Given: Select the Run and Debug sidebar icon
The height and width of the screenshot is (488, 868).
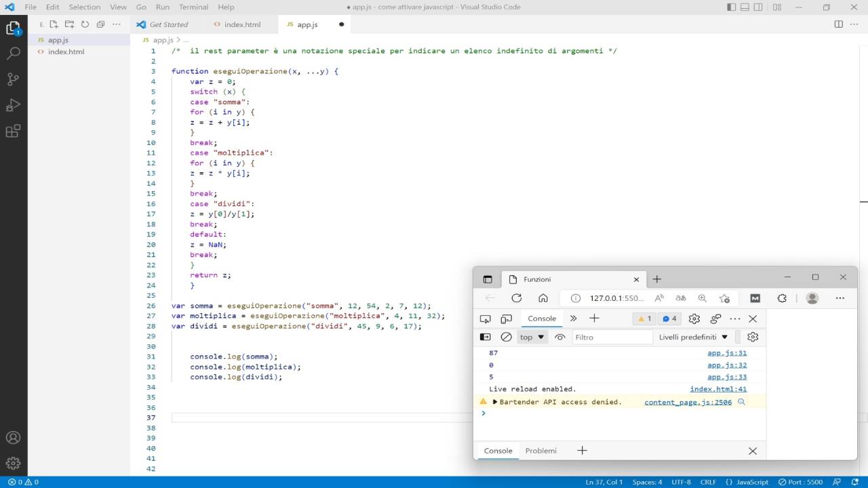Looking at the screenshot, I should pos(14,105).
